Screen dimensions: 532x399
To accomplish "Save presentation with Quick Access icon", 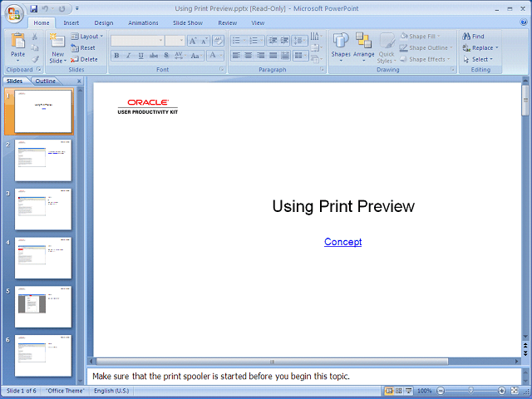I will [33, 8].
